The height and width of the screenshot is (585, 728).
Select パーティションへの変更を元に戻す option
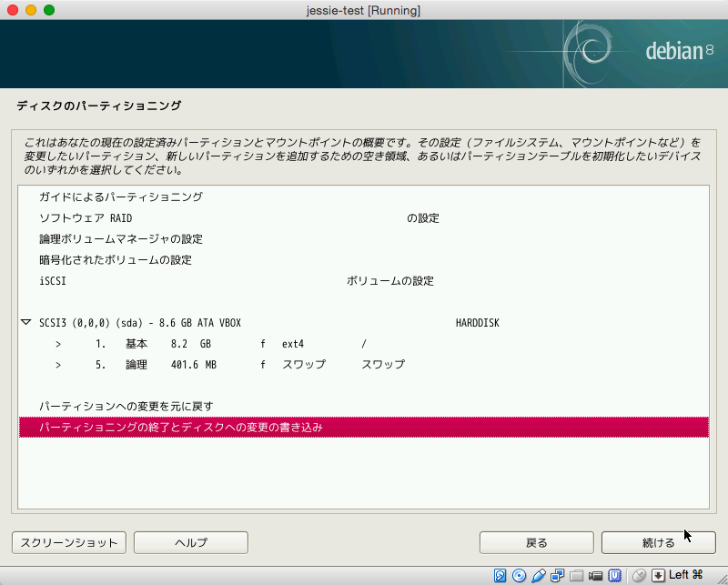tap(363, 407)
